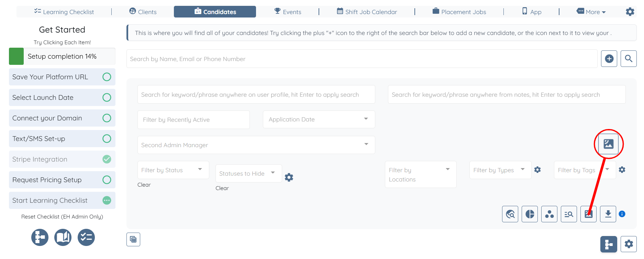Expand the Filter by Status dropdown

coord(173,170)
